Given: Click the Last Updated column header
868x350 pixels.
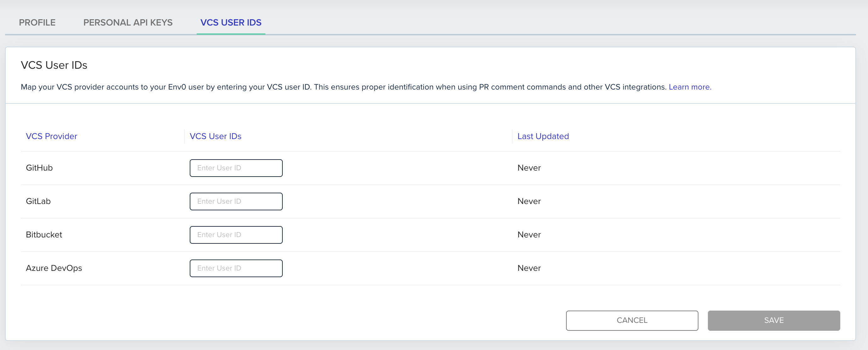Looking at the screenshot, I should 543,136.
